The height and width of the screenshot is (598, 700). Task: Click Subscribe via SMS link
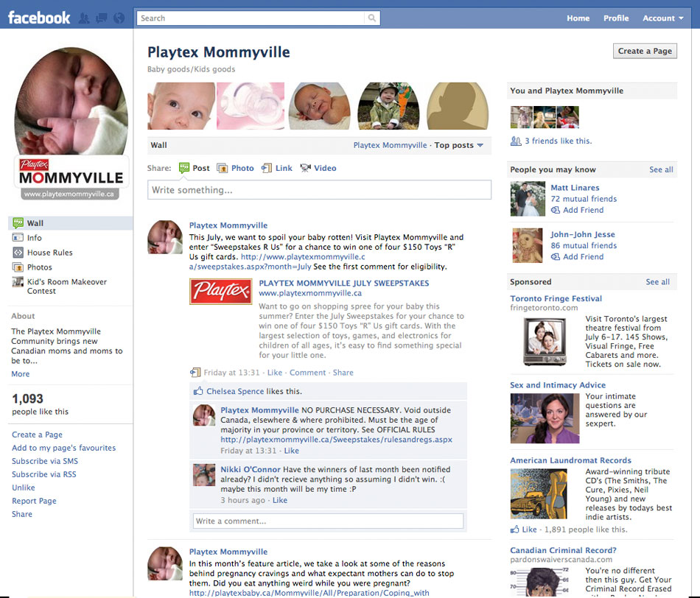click(x=45, y=461)
